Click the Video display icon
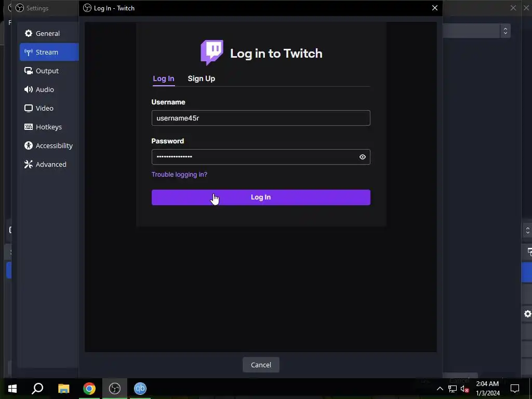The image size is (532, 399). point(29,108)
